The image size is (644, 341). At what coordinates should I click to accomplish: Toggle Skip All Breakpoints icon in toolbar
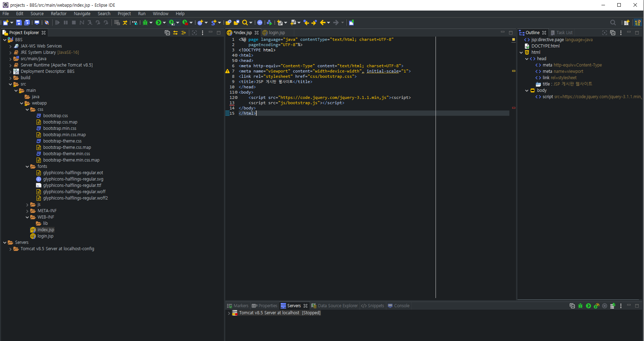click(47, 23)
